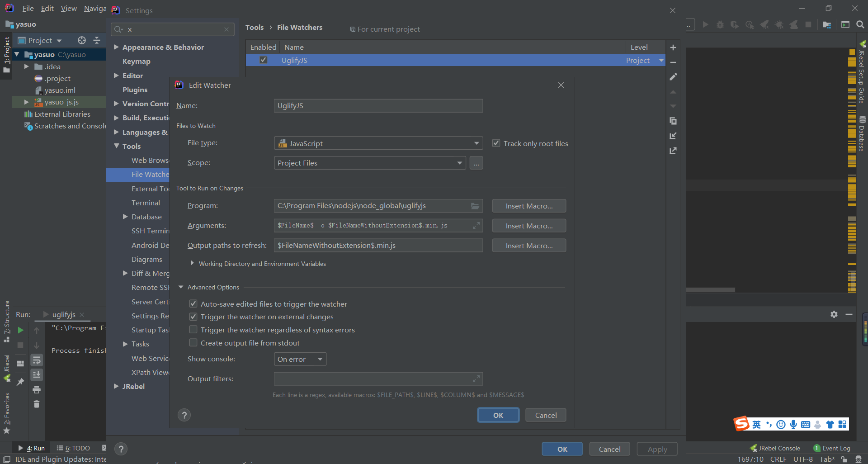Open the Show console dropdown
The height and width of the screenshot is (464, 868).
pyautogui.click(x=300, y=359)
